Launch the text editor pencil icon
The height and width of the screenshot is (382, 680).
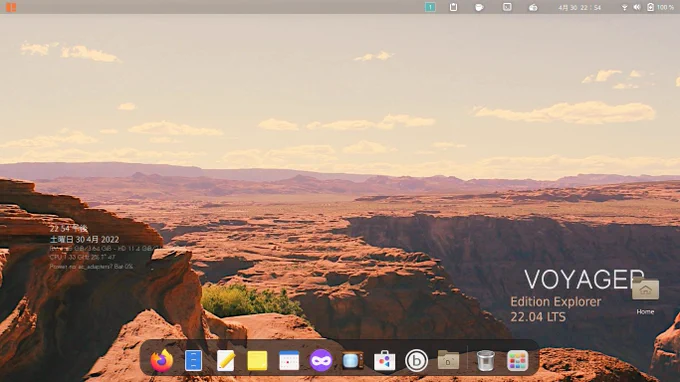point(226,360)
